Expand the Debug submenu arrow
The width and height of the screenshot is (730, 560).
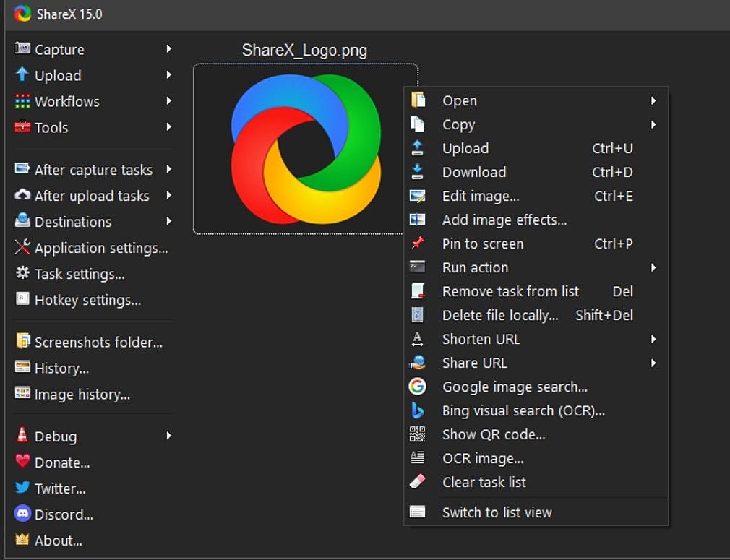coord(168,436)
